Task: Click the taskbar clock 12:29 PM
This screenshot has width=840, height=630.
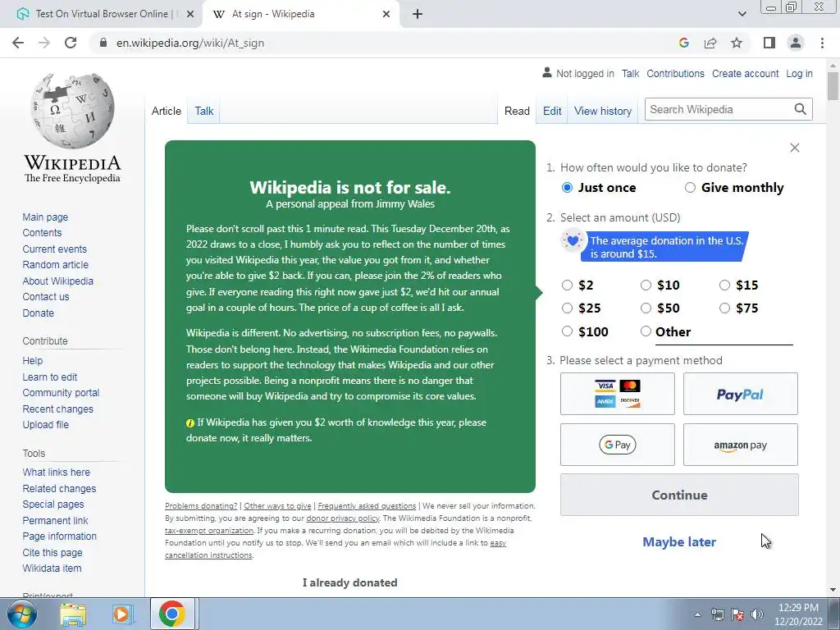Action: coord(798,608)
